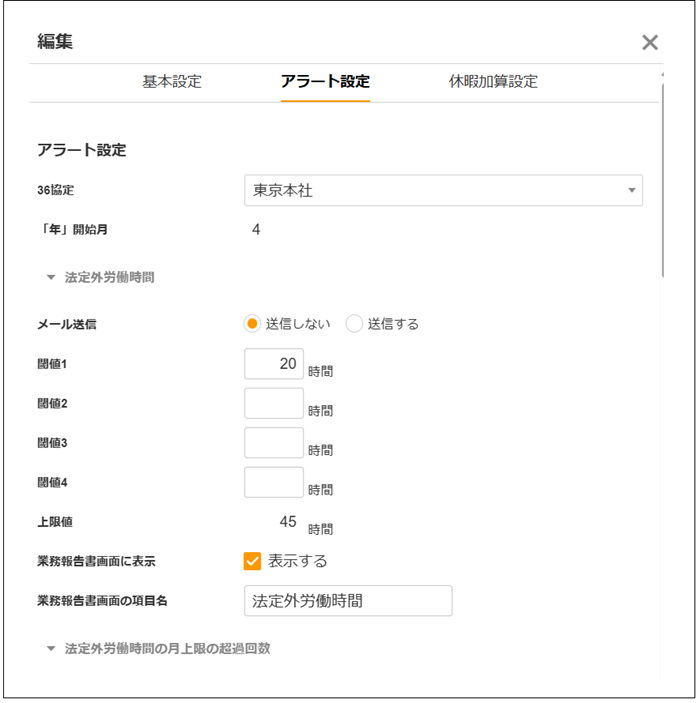Click the 業務報告書画面に表示 label
700x703 pixels.
pyautogui.click(x=96, y=561)
